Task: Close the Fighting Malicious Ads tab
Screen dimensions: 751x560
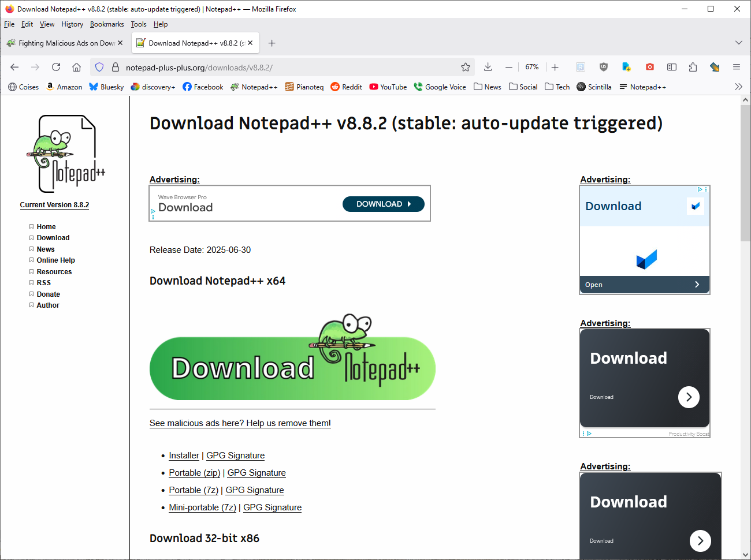Action: pyautogui.click(x=120, y=43)
